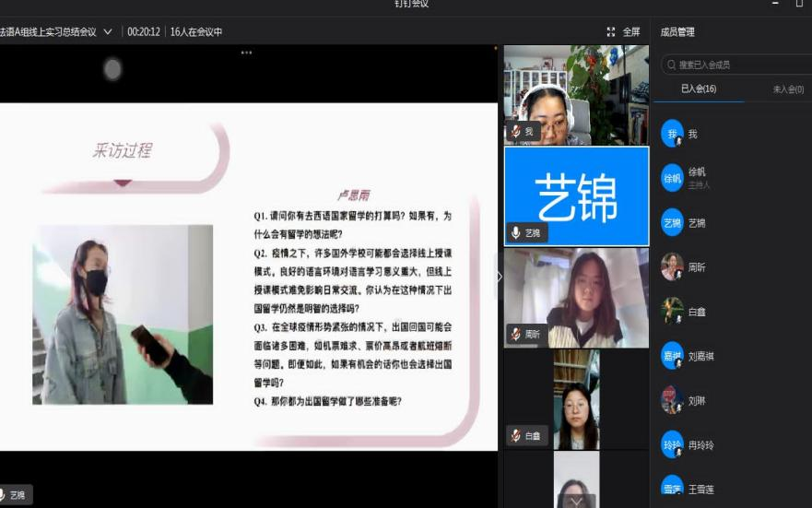
Task: Click muted mic icon on 周昕 video
Action: pyautogui.click(x=516, y=335)
